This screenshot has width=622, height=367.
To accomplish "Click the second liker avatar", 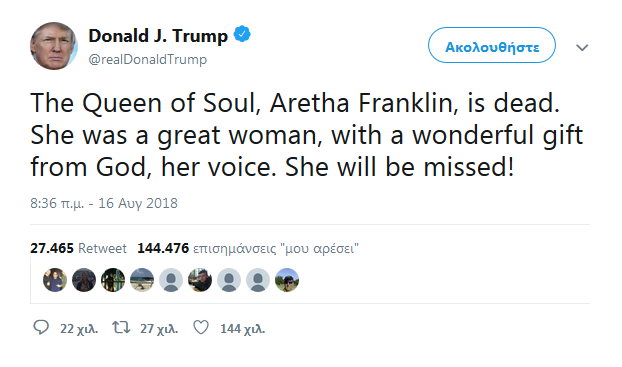I will pos(84,280).
